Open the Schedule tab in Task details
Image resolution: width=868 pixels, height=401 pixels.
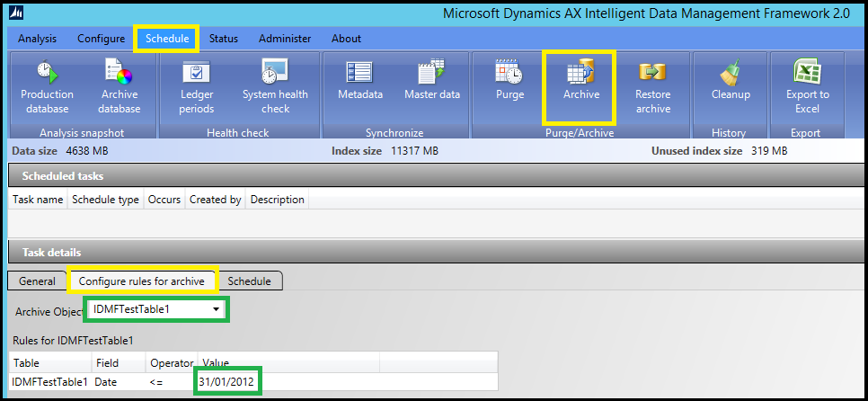(x=249, y=281)
